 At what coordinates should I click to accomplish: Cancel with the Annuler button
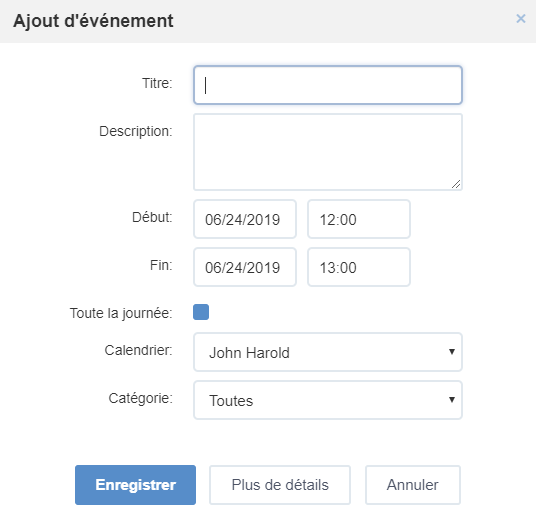coord(413,485)
